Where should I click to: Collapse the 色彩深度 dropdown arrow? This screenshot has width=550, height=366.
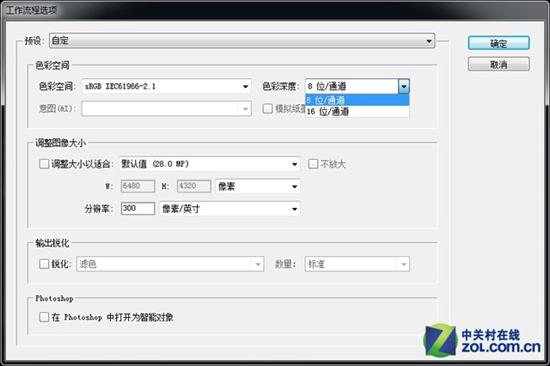click(x=404, y=86)
